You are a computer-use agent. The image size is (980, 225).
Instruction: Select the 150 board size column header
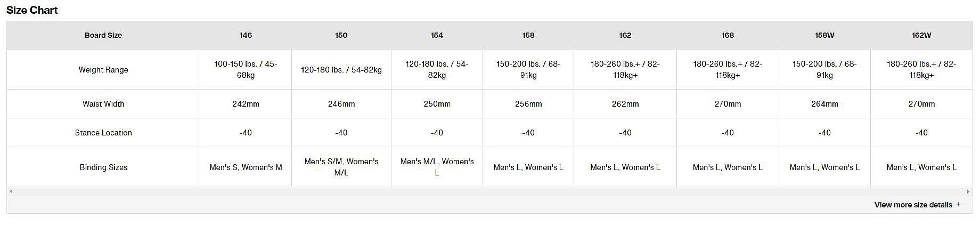pos(341,35)
